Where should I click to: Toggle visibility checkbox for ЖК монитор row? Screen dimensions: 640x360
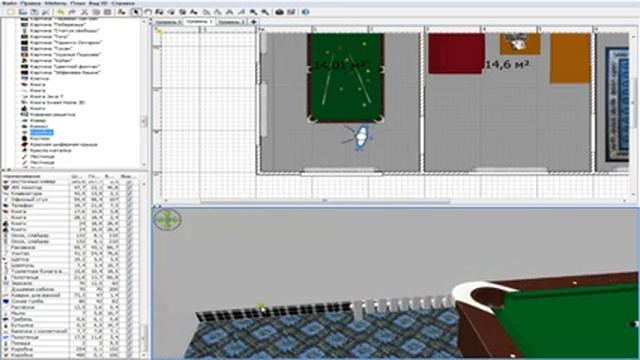point(129,188)
